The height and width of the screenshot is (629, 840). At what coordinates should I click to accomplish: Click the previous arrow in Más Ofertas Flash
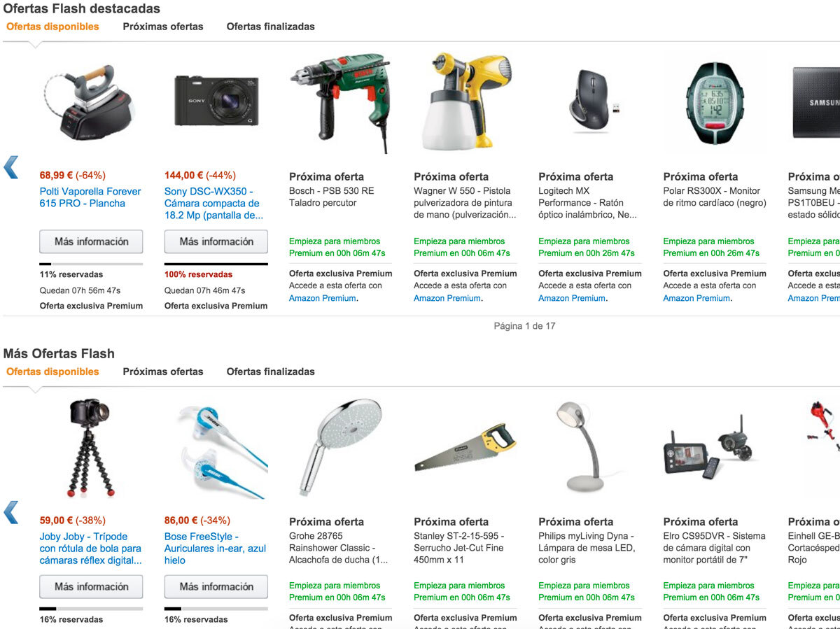click(x=10, y=512)
